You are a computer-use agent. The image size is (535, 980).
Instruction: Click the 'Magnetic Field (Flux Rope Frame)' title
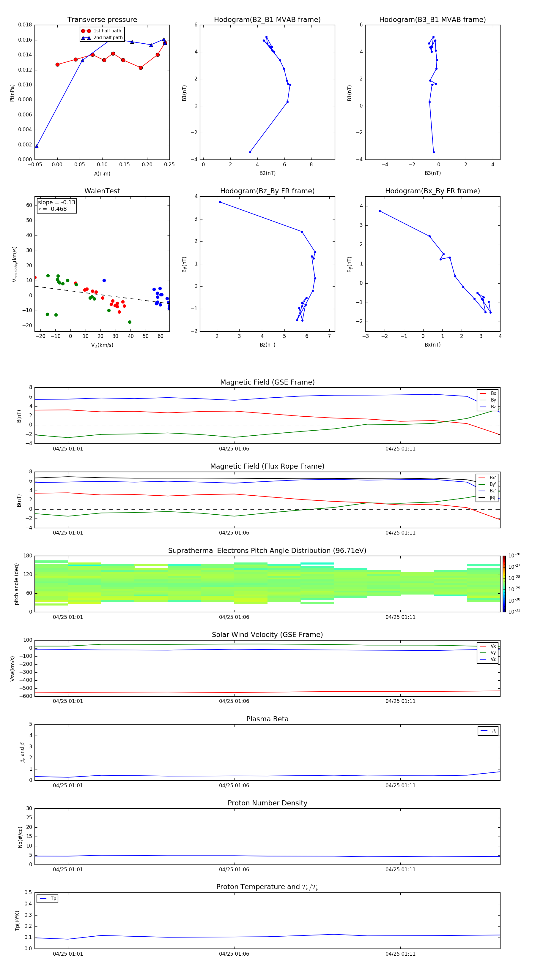[x=267, y=467]
